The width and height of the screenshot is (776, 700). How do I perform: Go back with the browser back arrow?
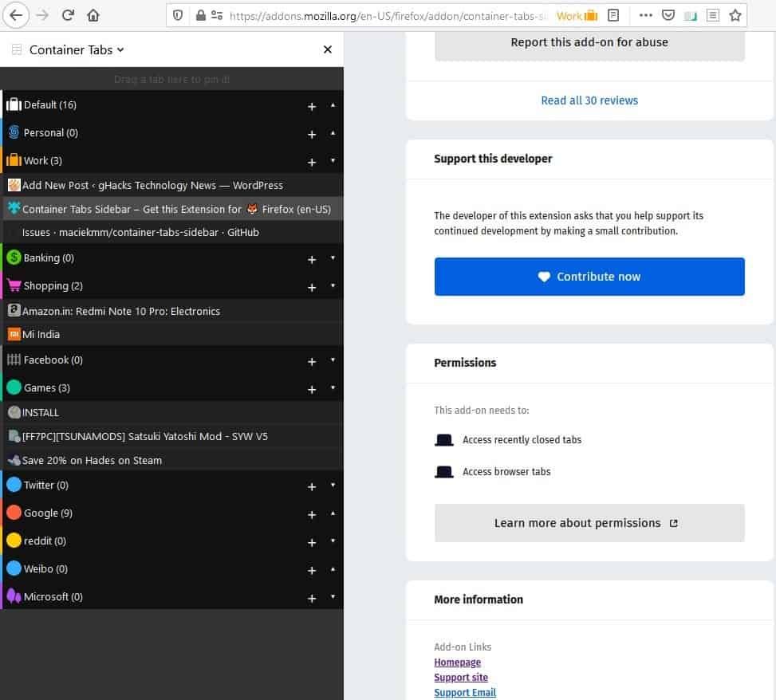[x=16, y=15]
